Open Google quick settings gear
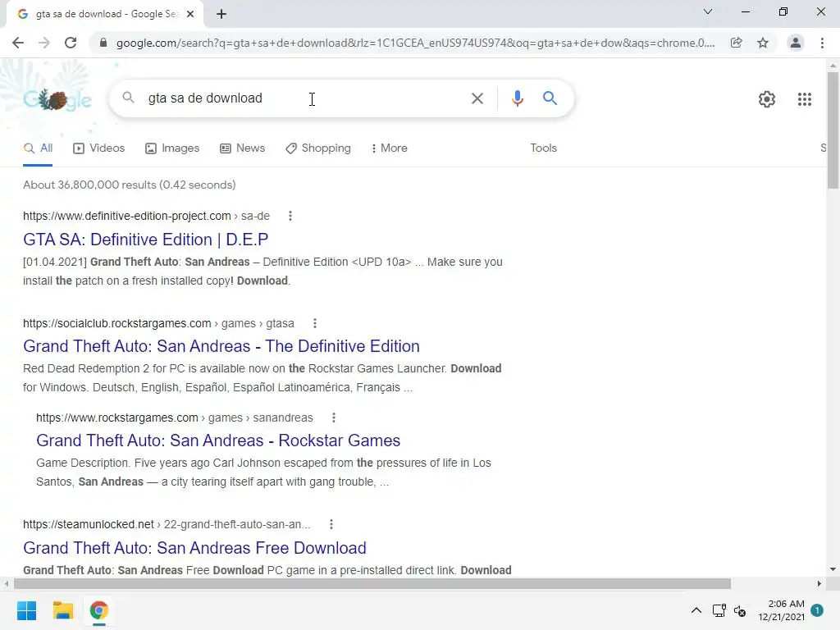840x630 pixels. (767, 99)
